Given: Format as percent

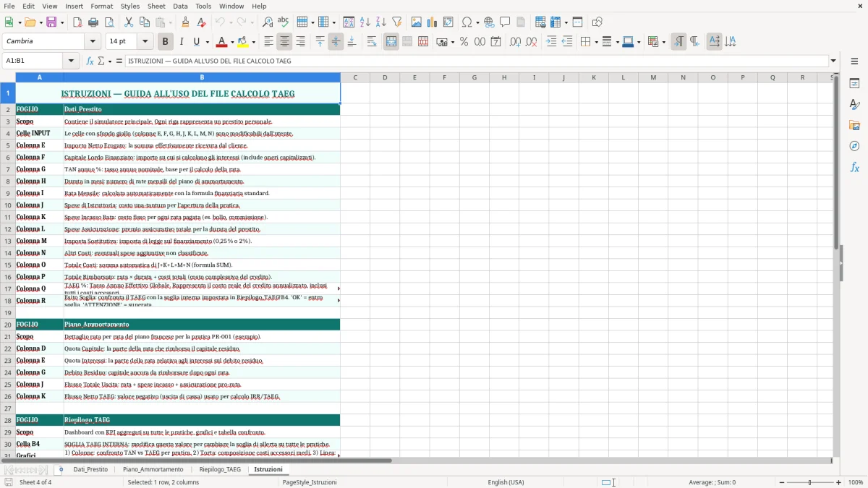Looking at the screenshot, I should [464, 42].
